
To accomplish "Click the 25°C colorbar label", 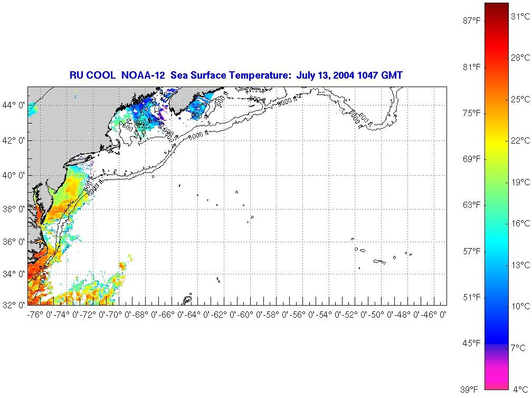I will (x=520, y=99).
